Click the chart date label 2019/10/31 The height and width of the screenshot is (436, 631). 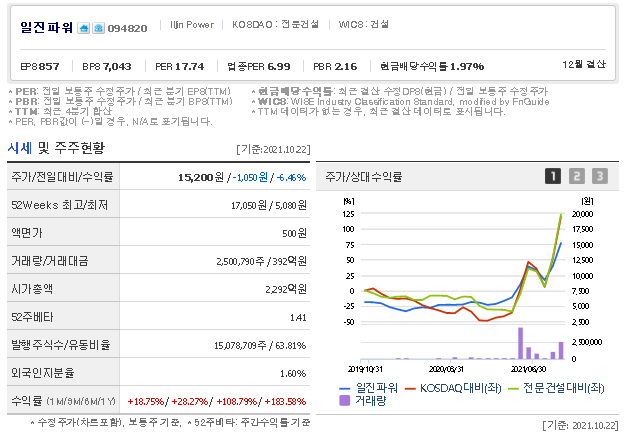coord(365,369)
